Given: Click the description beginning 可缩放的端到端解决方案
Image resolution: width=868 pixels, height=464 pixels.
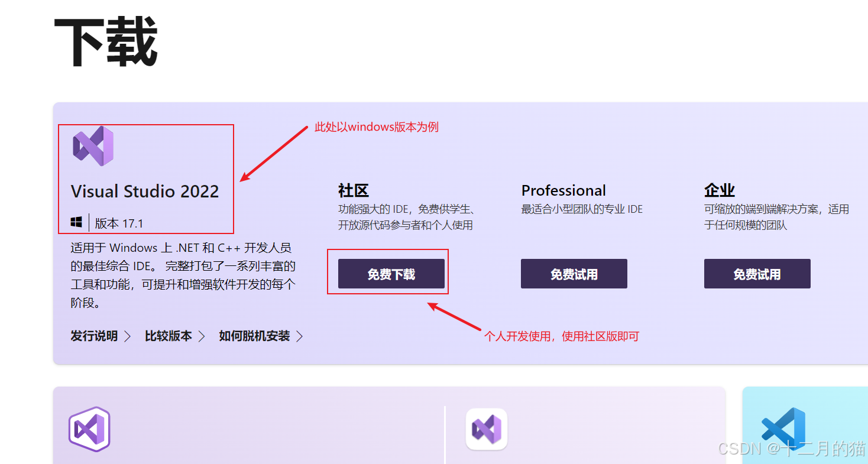Looking at the screenshot, I should click(776, 217).
